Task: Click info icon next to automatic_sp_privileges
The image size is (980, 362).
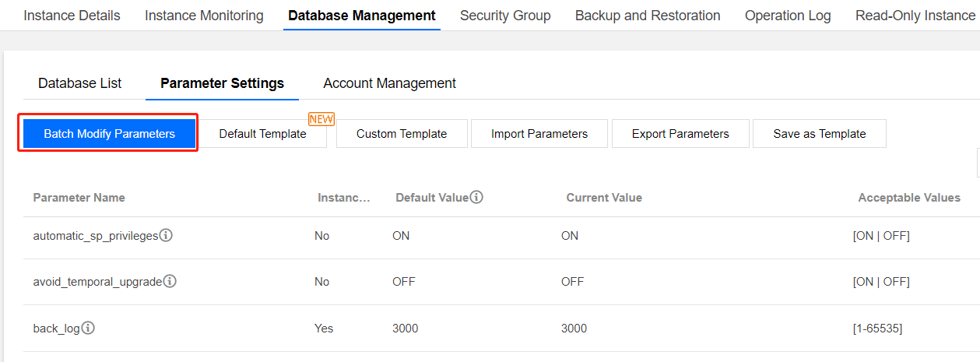Action: coord(166,235)
